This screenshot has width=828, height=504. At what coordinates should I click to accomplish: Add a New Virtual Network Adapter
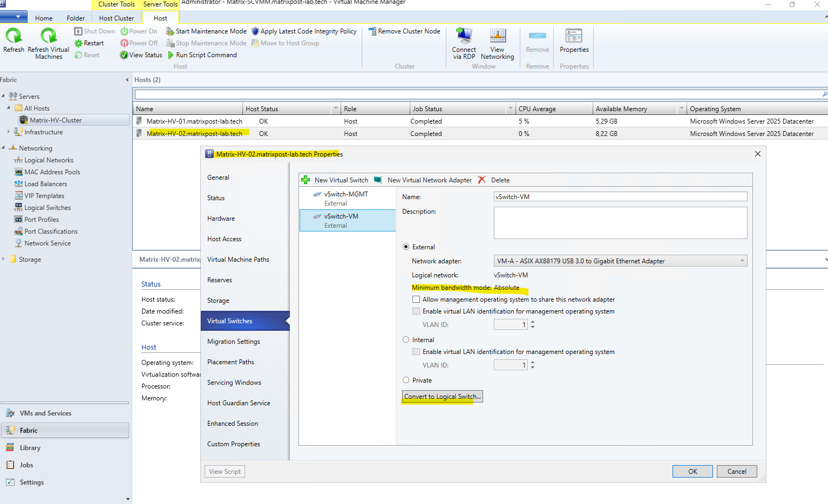click(x=423, y=180)
